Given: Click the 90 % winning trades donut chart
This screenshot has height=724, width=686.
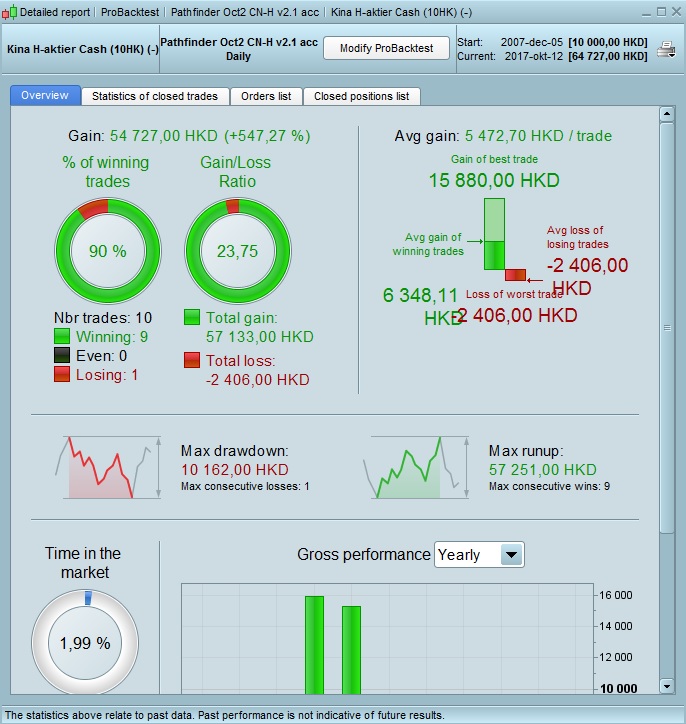Looking at the screenshot, I should (x=108, y=251).
